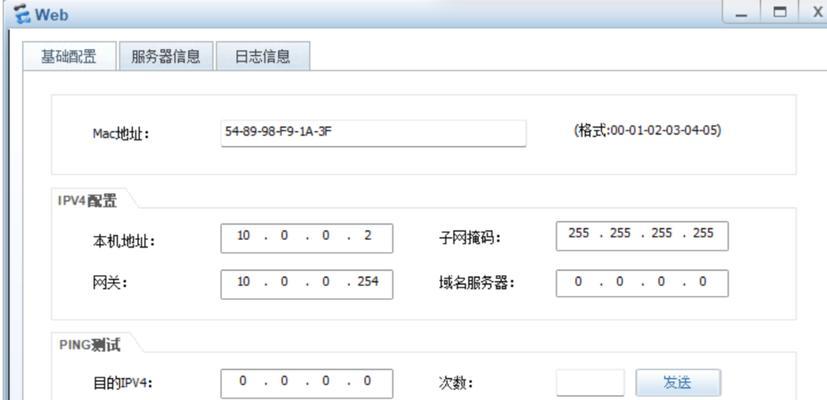Image resolution: width=827 pixels, height=400 pixels.
Task: Select first octet 255 of 子网掩码
Action: 579,233
